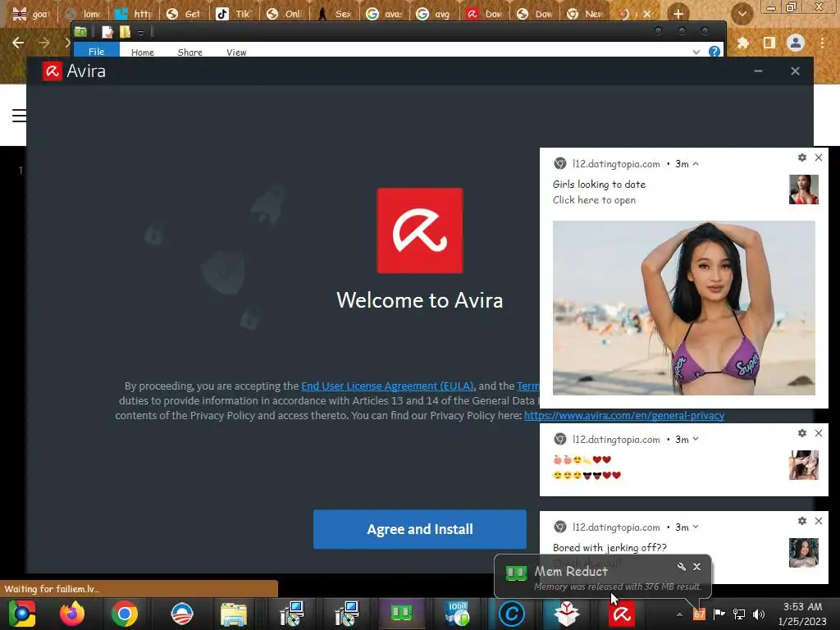Open the Avira general-privacy URL link

point(624,415)
